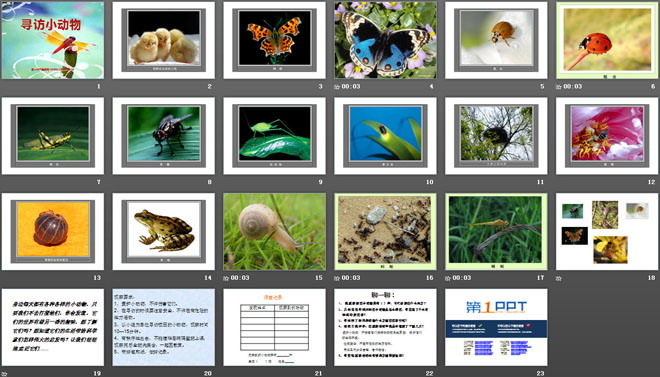Select the 聊一聊 discussion slide 22

(386, 327)
